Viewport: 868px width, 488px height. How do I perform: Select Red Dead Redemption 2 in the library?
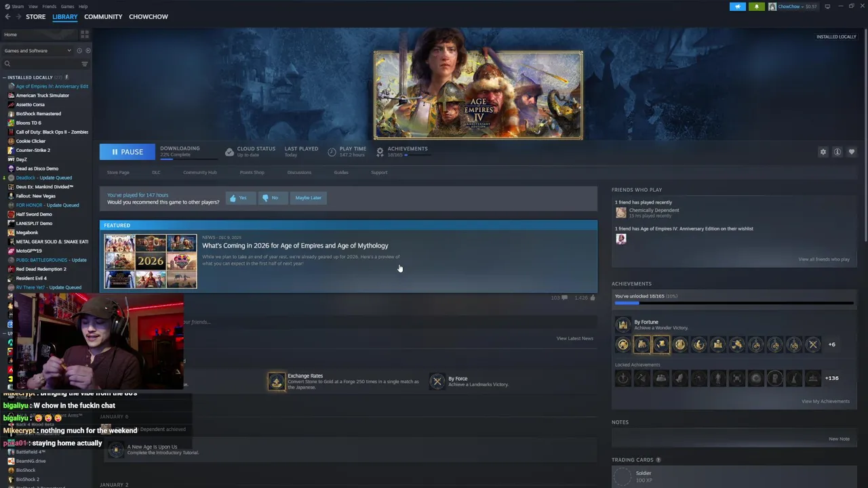[x=41, y=269]
